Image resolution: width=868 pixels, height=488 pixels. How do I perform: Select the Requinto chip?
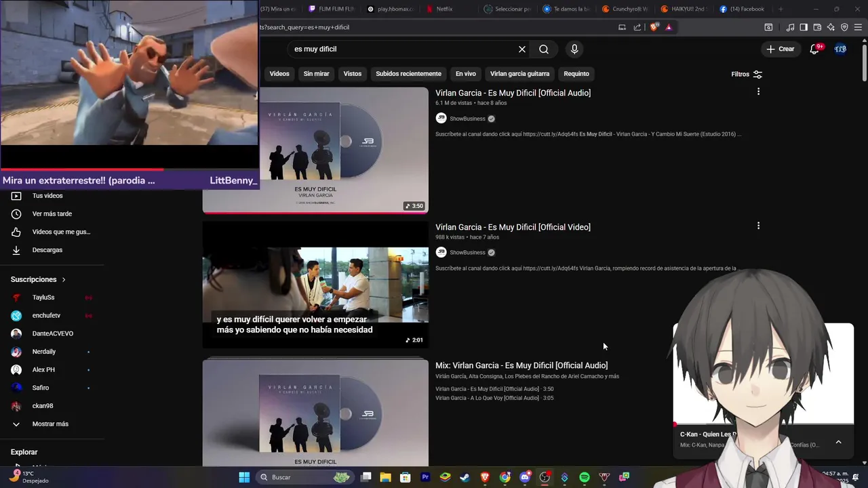tap(576, 74)
